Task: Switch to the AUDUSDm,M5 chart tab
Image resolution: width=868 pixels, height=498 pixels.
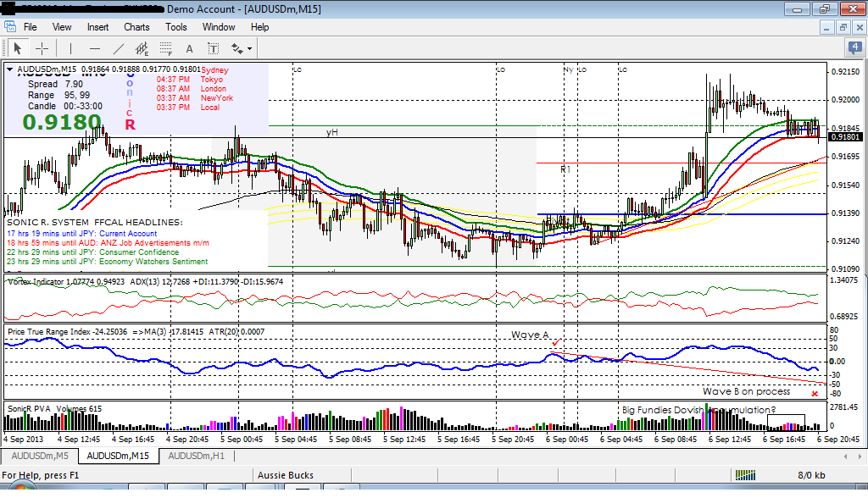Action: pos(40,456)
